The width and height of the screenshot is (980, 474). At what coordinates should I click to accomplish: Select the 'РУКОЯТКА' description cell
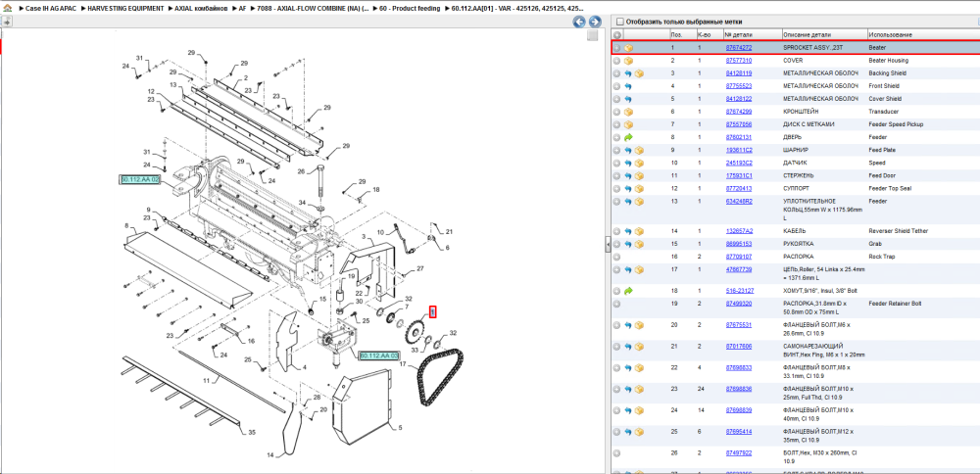pyautogui.click(x=799, y=244)
